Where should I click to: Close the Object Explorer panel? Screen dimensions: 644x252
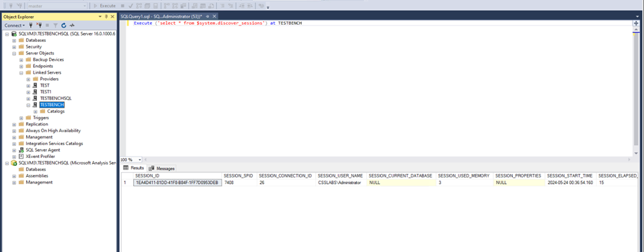tap(112, 16)
